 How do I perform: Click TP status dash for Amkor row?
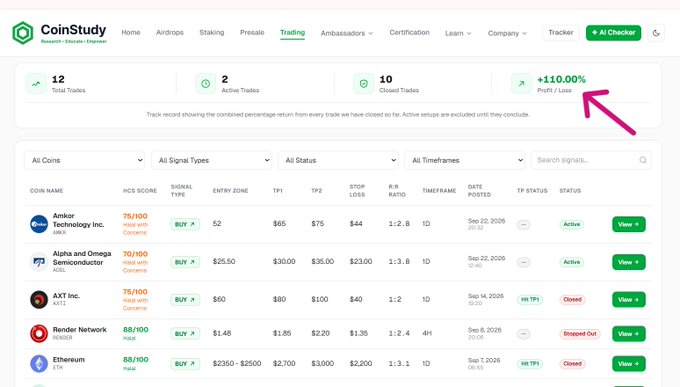point(523,224)
